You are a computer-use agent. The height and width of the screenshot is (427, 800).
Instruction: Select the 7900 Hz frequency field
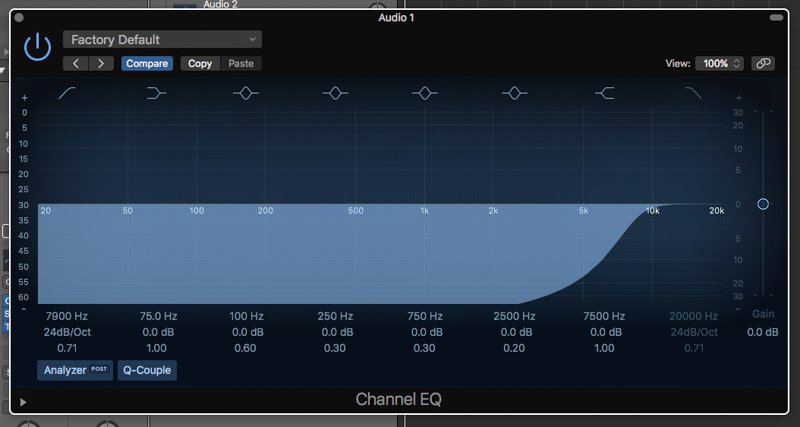pyautogui.click(x=67, y=316)
